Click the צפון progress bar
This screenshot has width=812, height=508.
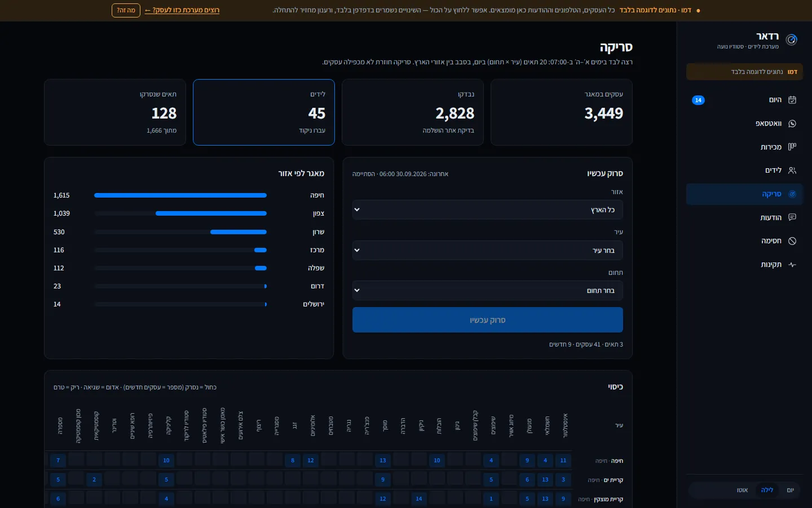coord(180,213)
